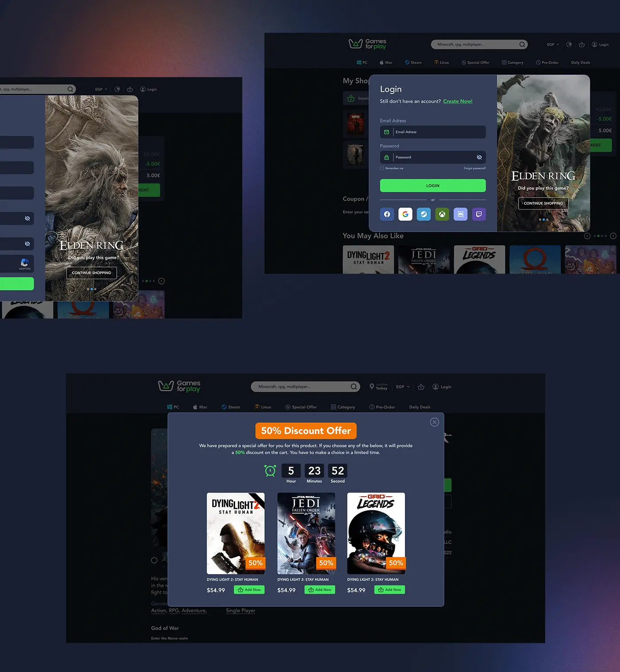Screen dimensions: 620x672
Task: Sign in with the Facebook icon
Action: [x=387, y=214]
